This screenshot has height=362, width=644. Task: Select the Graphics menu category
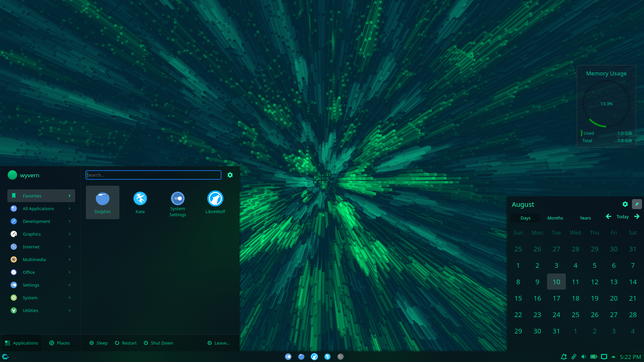point(32,234)
